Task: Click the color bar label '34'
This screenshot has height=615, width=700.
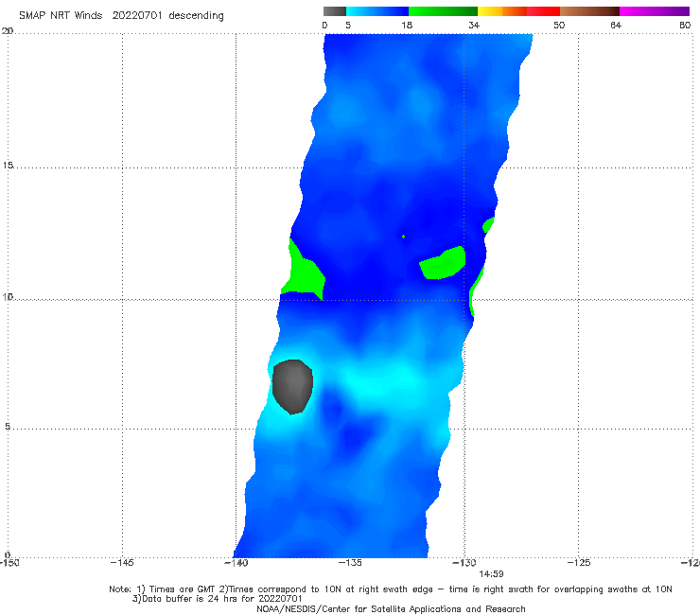Action: [x=474, y=26]
